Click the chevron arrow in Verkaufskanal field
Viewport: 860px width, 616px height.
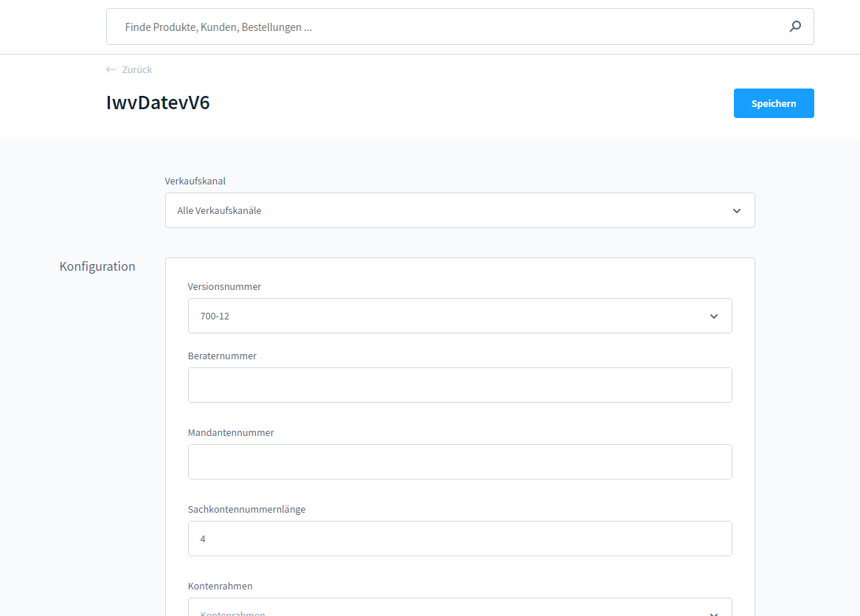[736, 211]
